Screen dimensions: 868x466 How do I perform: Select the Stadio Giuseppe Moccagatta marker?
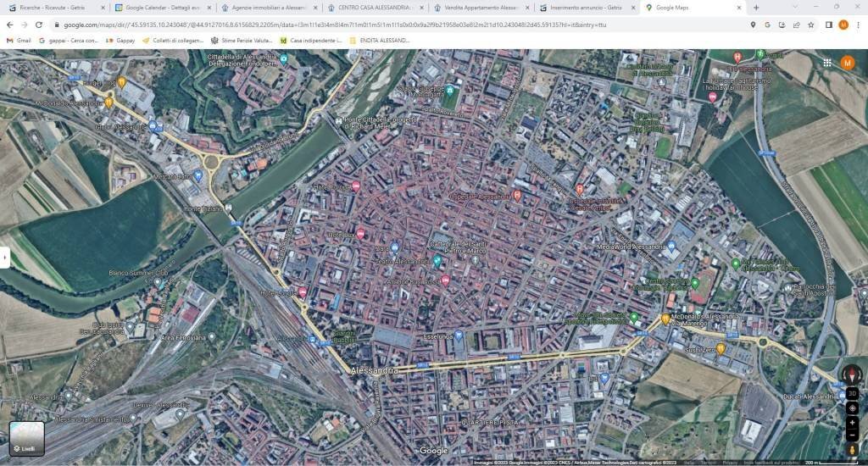click(451, 91)
